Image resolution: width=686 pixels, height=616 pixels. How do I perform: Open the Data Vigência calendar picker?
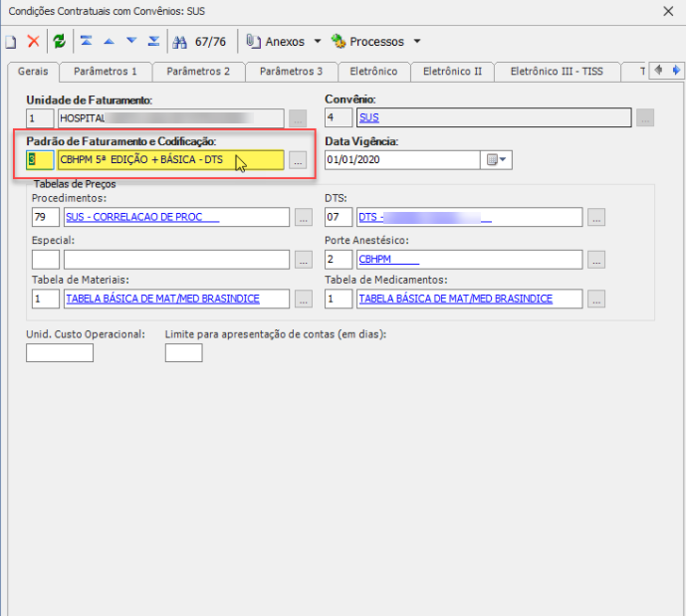(x=497, y=159)
